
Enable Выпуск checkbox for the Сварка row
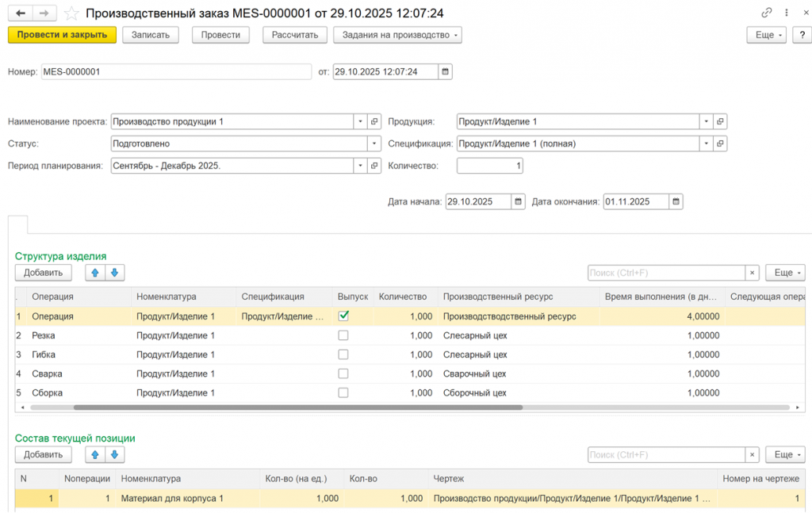click(x=343, y=373)
